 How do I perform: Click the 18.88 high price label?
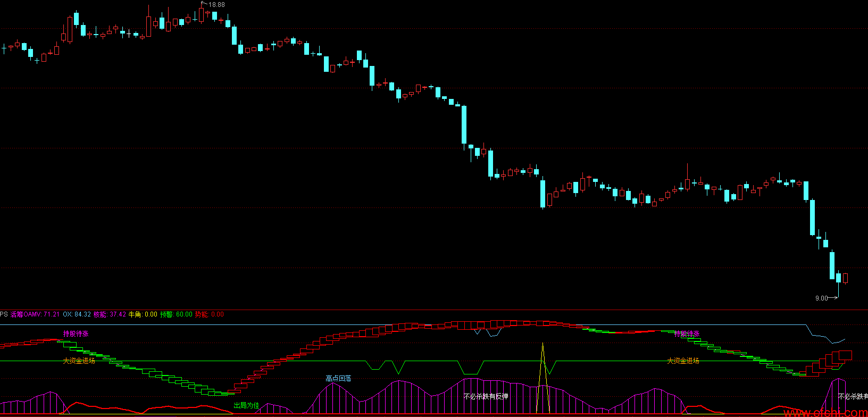pos(216,5)
